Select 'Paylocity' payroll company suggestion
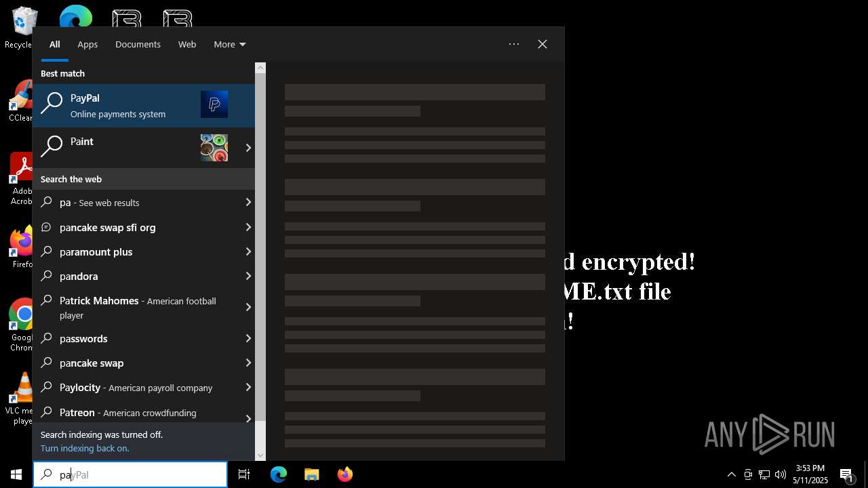Screen dimensions: 868x488 coord(136,387)
